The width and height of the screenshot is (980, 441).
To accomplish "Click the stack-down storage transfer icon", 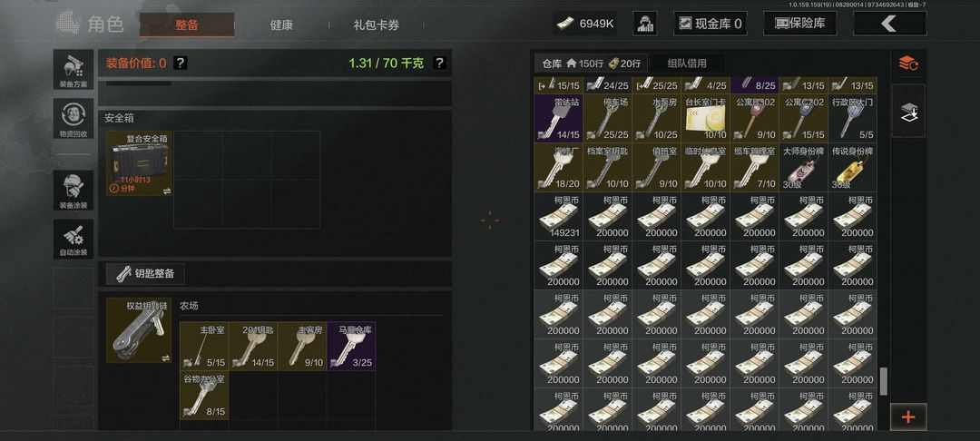I will tap(908, 112).
